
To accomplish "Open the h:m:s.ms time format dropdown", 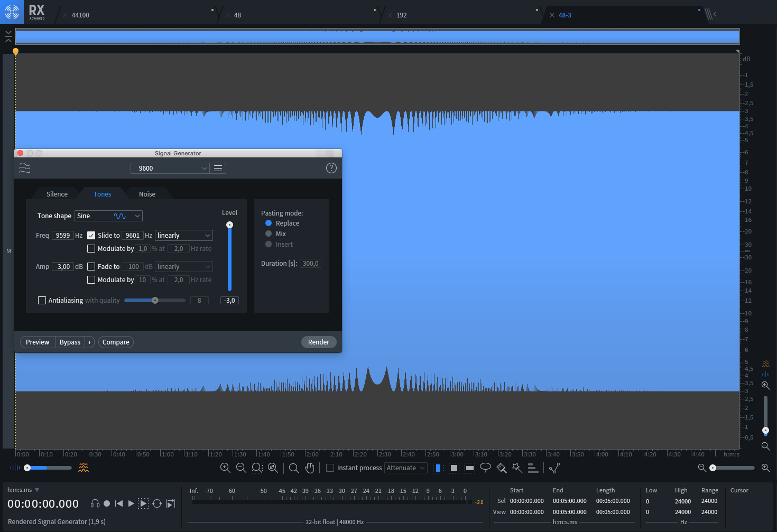I will click(x=23, y=490).
